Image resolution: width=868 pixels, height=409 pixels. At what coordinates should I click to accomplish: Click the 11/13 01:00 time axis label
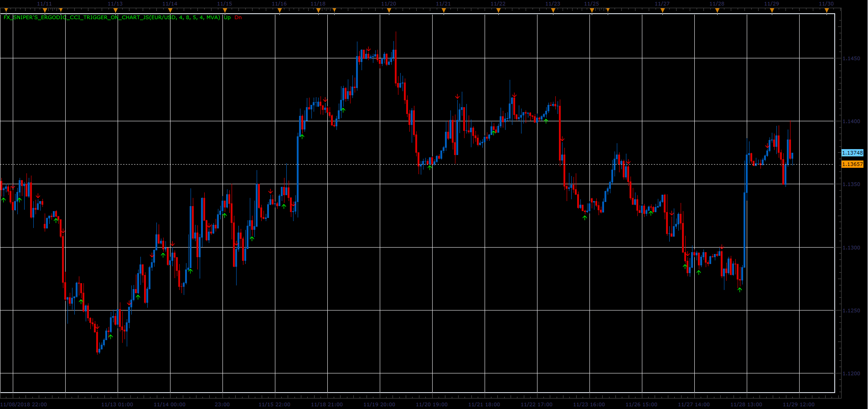click(x=117, y=404)
